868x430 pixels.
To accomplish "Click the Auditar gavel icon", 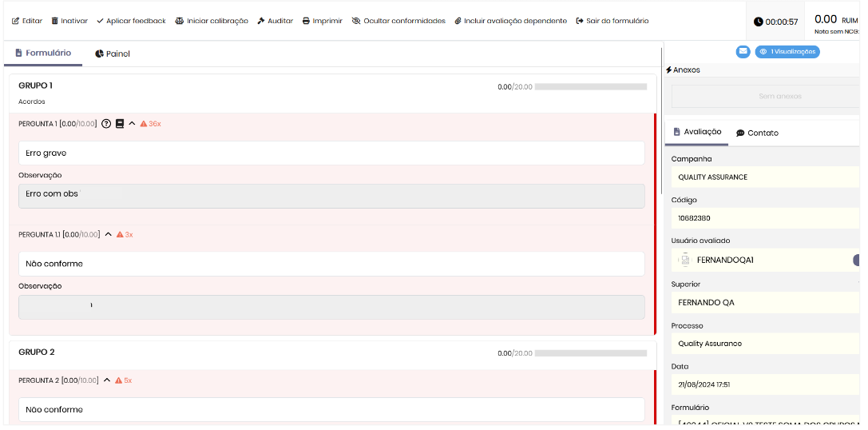I will point(261,21).
